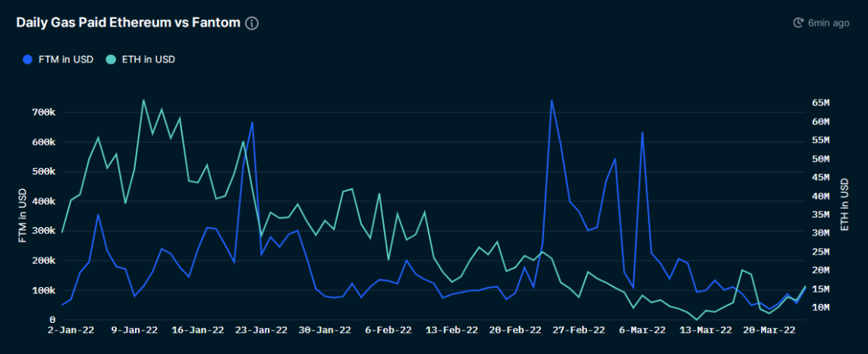Click the 23-Jan-22 x-axis label
The width and height of the screenshot is (868, 354).
(261, 330)
